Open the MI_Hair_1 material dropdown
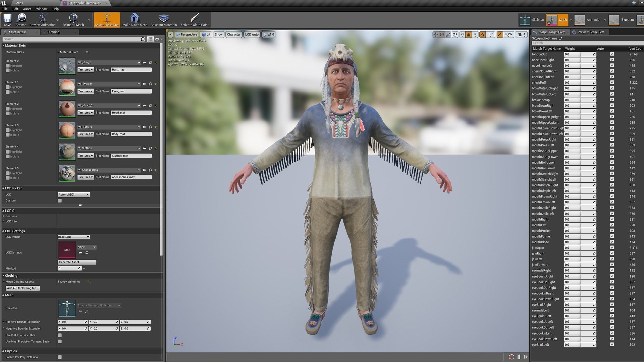Screen dimensions: 644x362 point(109,63)
